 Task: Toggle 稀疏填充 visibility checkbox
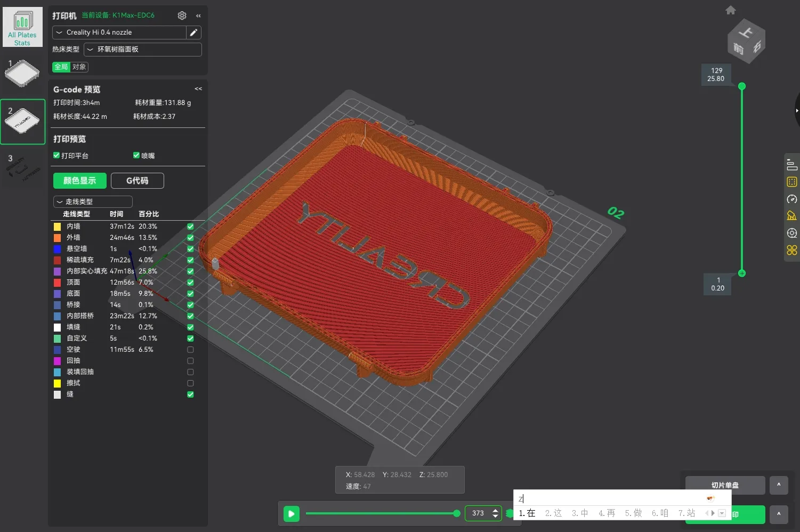(x=190, y=260)
